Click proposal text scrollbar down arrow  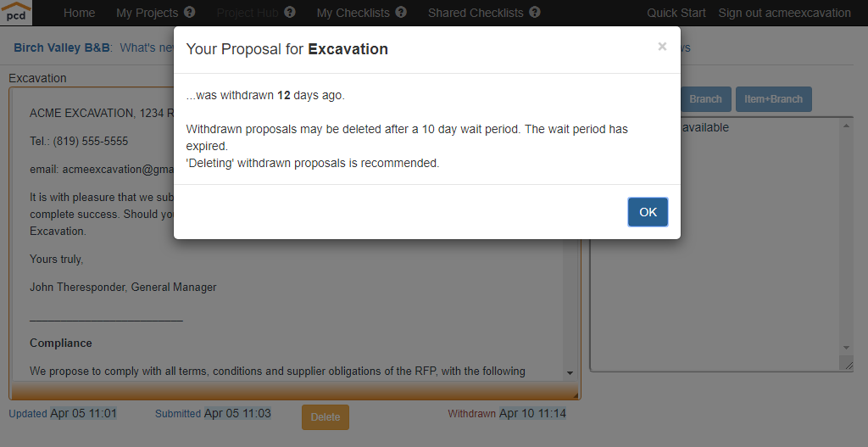570,373
